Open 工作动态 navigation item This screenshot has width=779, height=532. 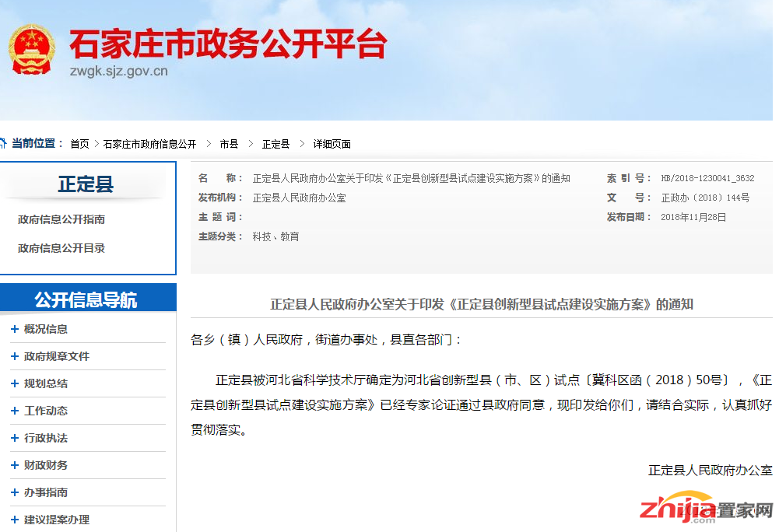pos(46,411)
